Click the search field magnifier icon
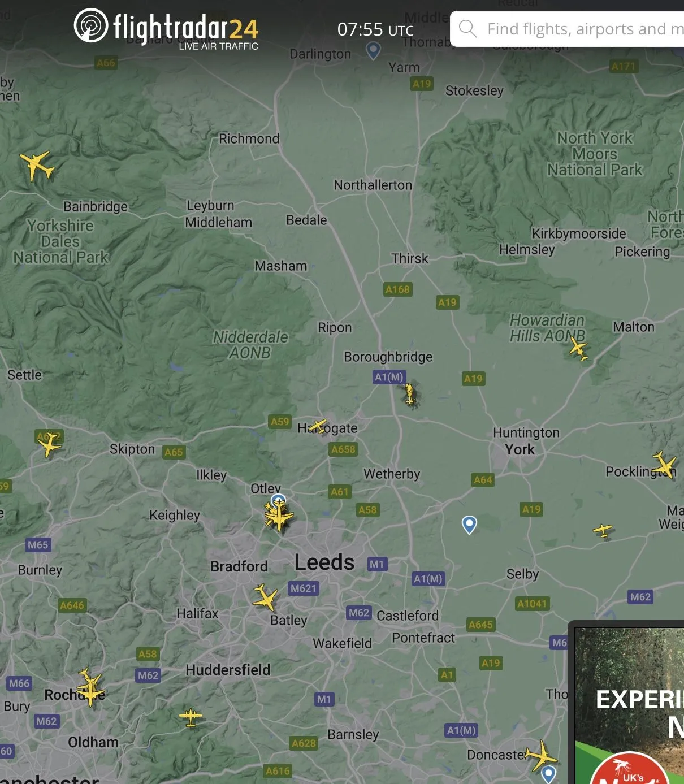The height and width of the screenshot is (784, 684). (467, 28)
